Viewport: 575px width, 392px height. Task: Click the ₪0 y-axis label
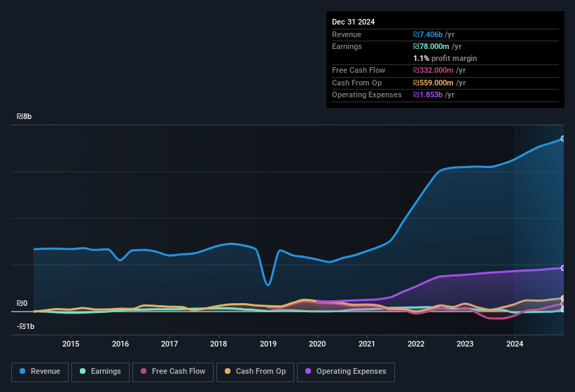[x=22, y=303]
